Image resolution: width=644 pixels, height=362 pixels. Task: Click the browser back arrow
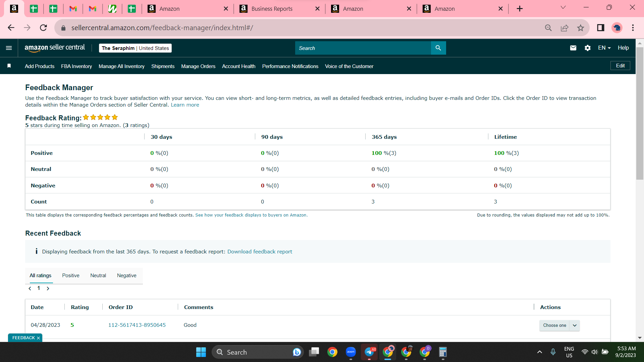point(11,28)
